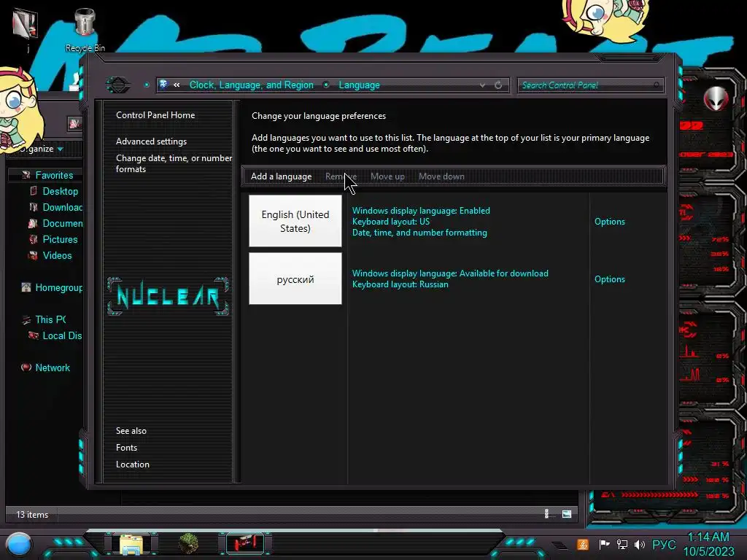Viewport: 747px width, 560px height.
Task: Open the Minecraft block taskbar icon
Action: tap(189, 544)
